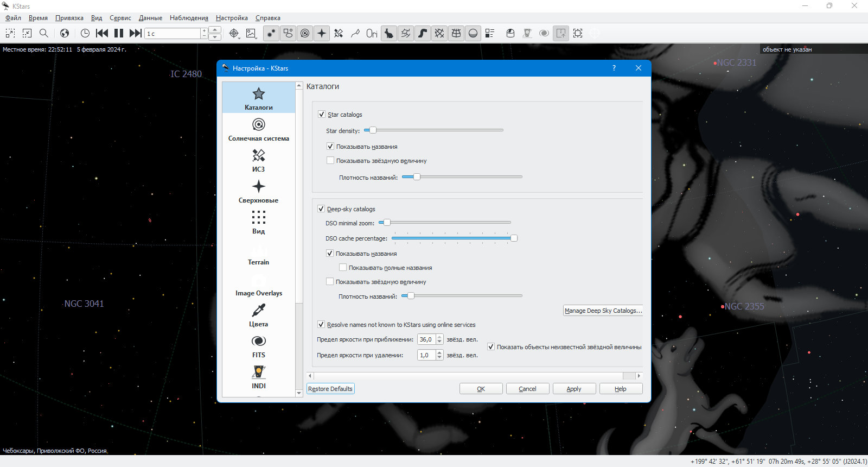Click the geographic location globe icon
The height and width of the screenshot is (467, 868).
(x=65, y=33)
